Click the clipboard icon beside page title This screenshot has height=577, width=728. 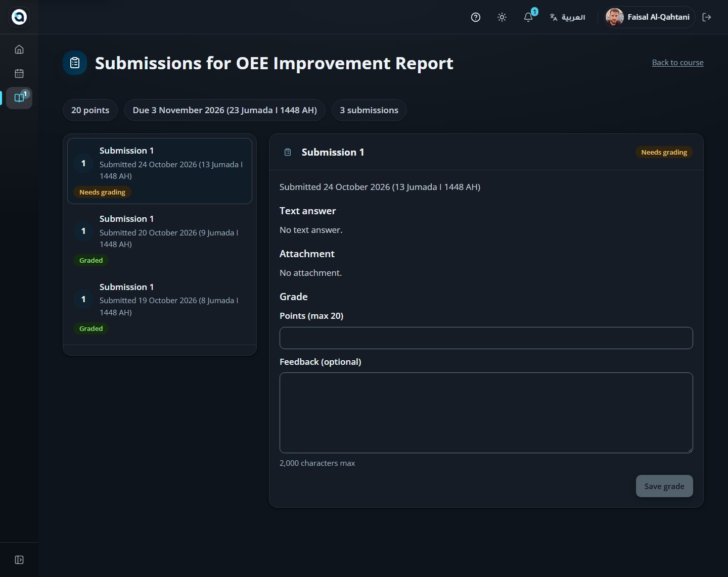75,63
